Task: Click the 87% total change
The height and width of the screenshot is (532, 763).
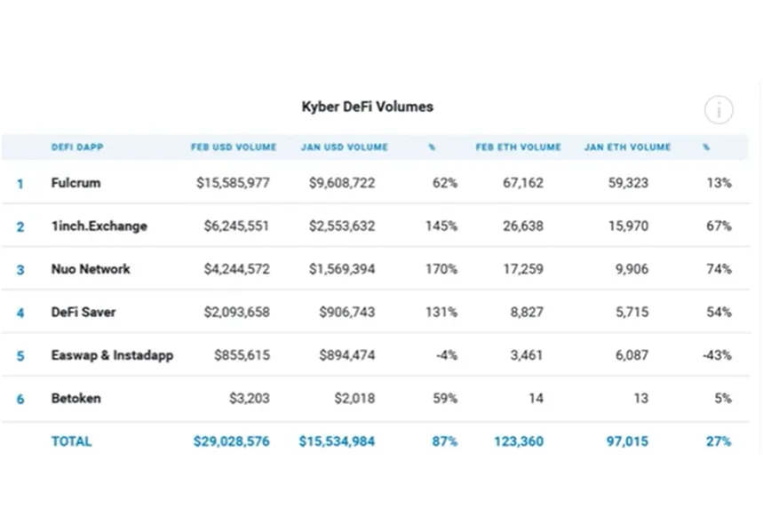Action: [445, 441]
